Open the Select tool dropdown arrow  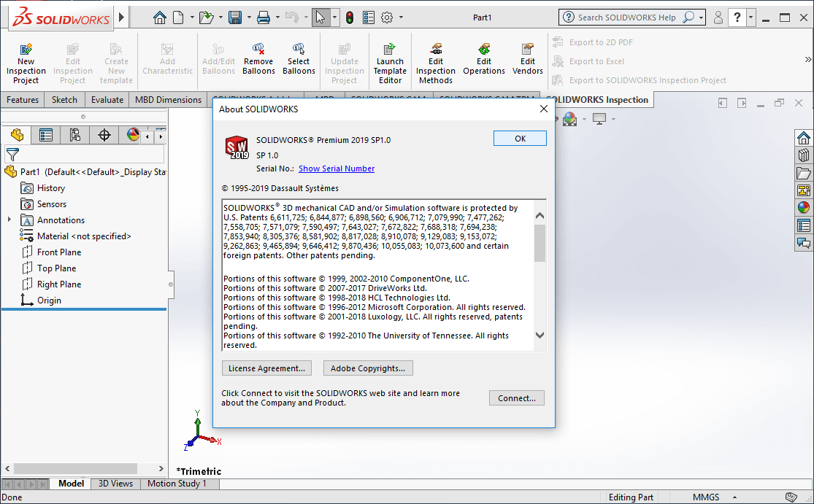click(x=334, y=18)
